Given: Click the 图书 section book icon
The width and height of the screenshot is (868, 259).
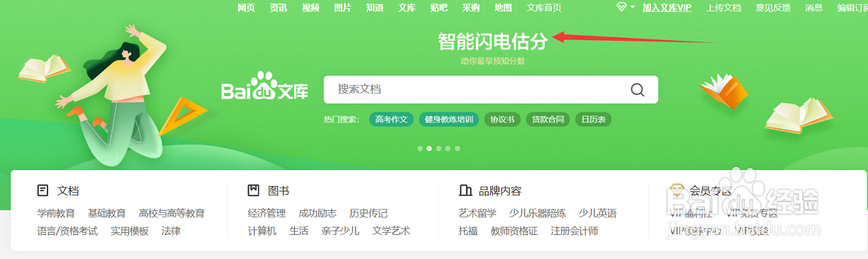Looking at the screenshot, I should click(x=253, y=191).
